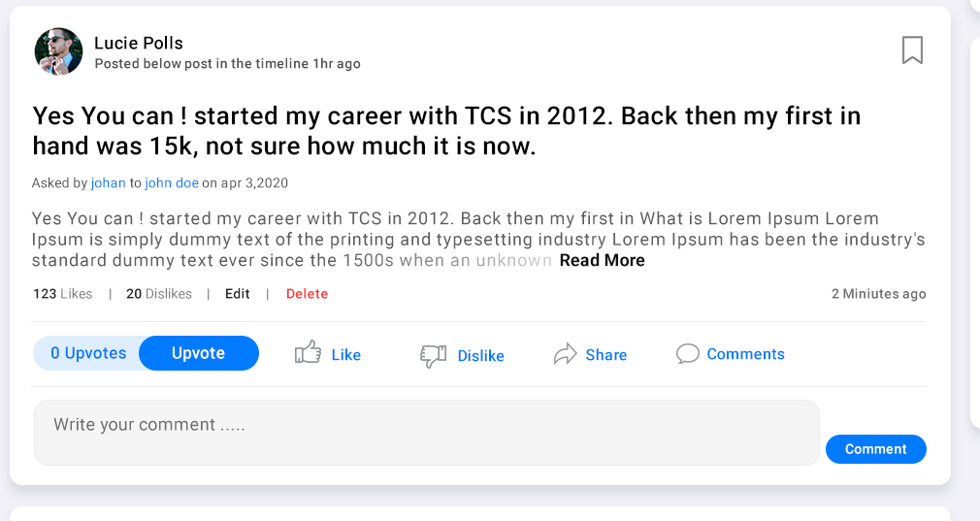Image resolution: width=980 pixels, height=521 pixels.
Task: Submit with the Comment button
Action: [875, 449]
